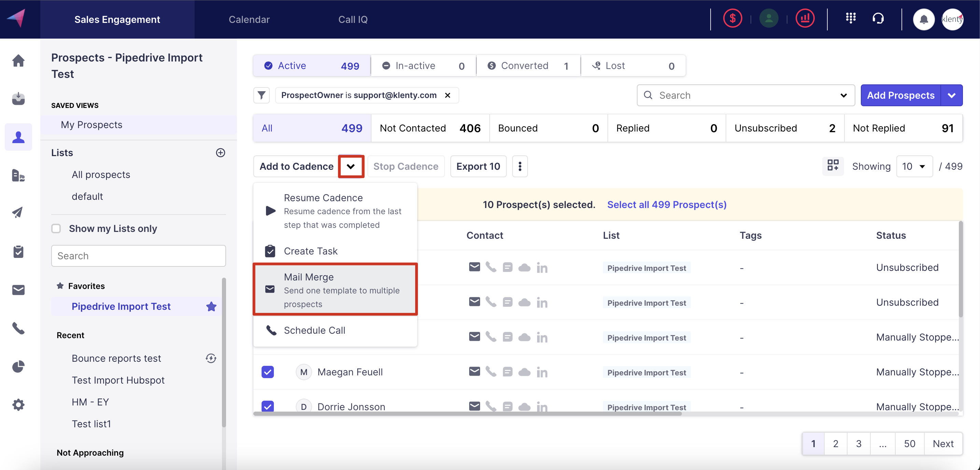Click Select all 499 Prospect(s) link
Viewport: 980px width, 470px height.
[x=667, y=204]
